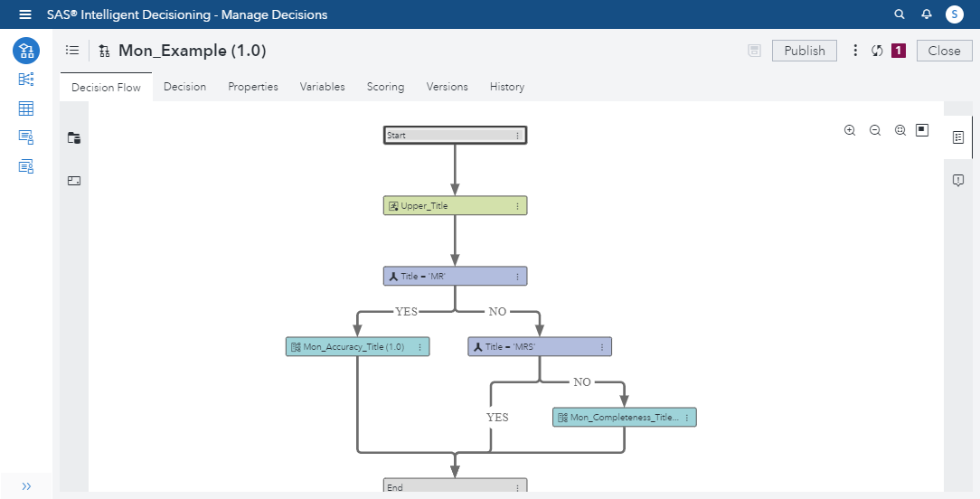Switch to the Scoring tab

point(385,87)
